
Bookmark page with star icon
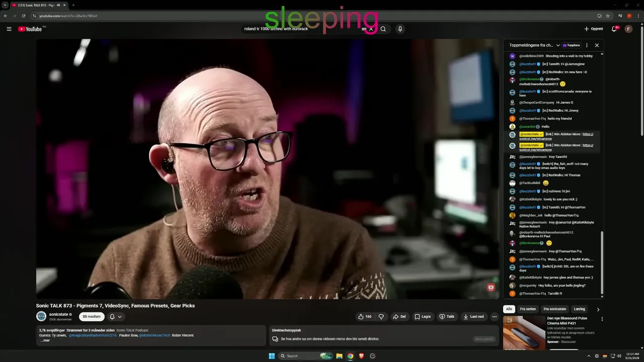tap(608, 16)
